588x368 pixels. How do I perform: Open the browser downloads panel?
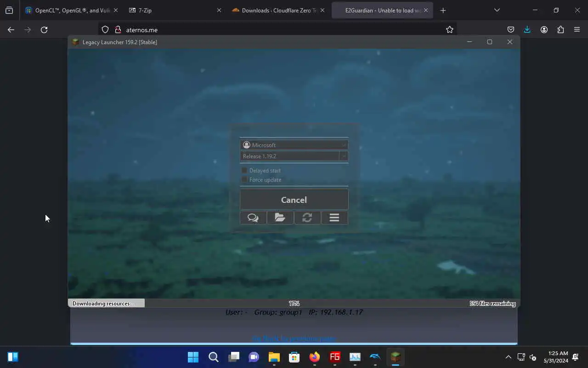pos(527,29)
